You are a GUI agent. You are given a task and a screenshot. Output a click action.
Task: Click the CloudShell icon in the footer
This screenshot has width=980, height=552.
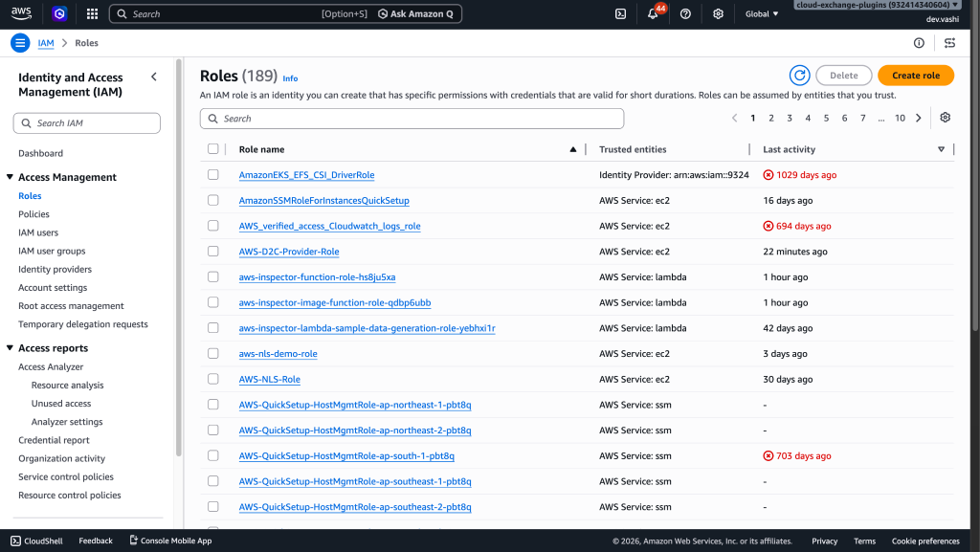[x=15, y=541]
